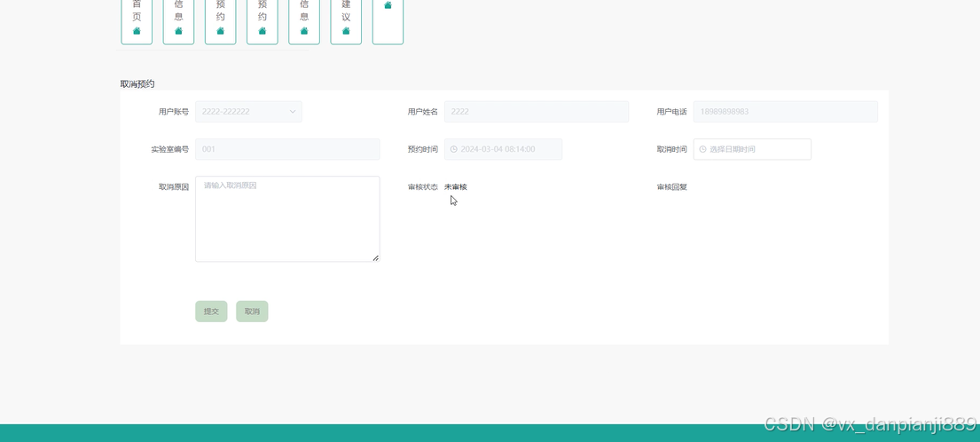Expand the 用户账号 dropdown showing 2222-222222
This screenshot has width=980, height=442.
coord(248,112)
